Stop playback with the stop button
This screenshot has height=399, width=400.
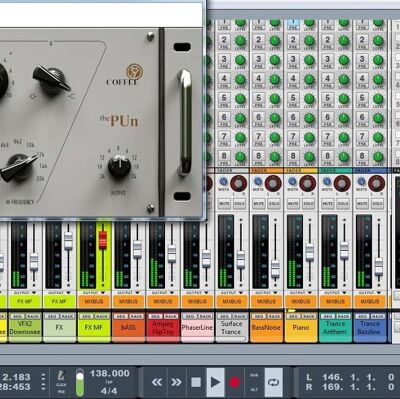[x=196, y=382]
